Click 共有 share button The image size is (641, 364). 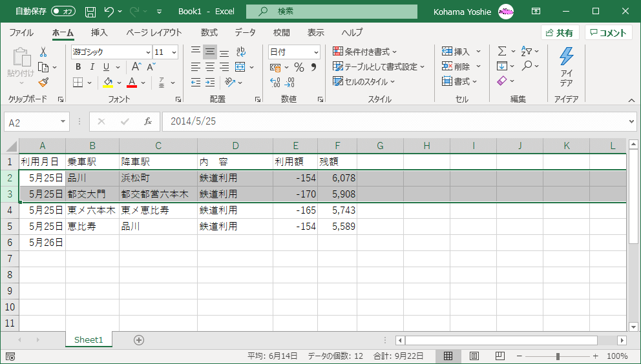(560, 33)
